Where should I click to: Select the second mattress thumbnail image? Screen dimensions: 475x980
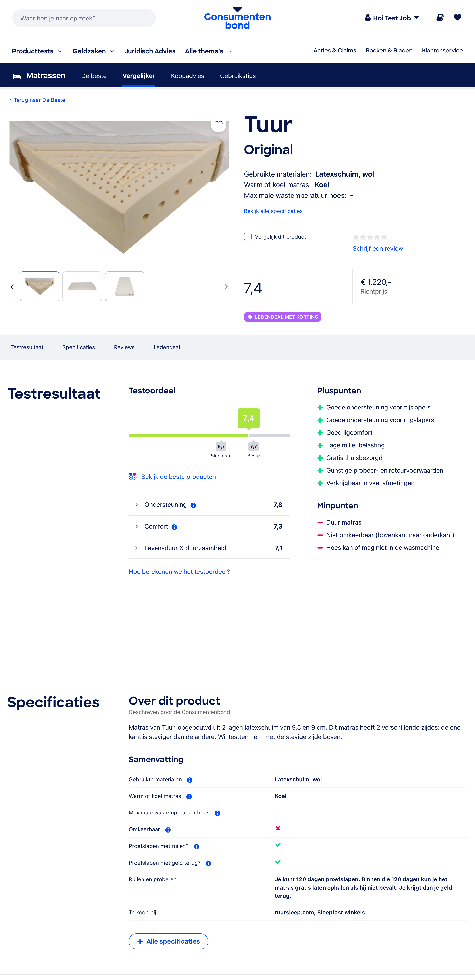point(82,287)
